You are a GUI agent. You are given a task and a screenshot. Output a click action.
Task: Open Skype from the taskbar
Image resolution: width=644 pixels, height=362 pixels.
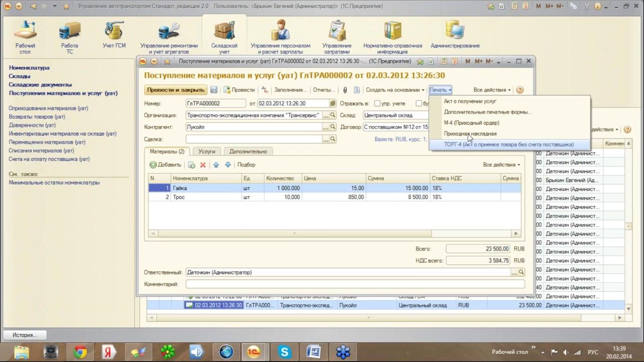(x=284, y=352)
